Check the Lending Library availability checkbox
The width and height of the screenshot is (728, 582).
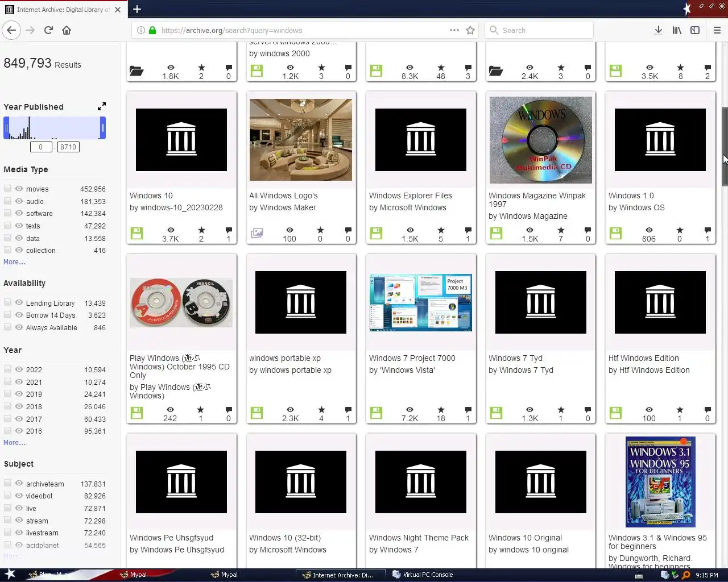7,302
